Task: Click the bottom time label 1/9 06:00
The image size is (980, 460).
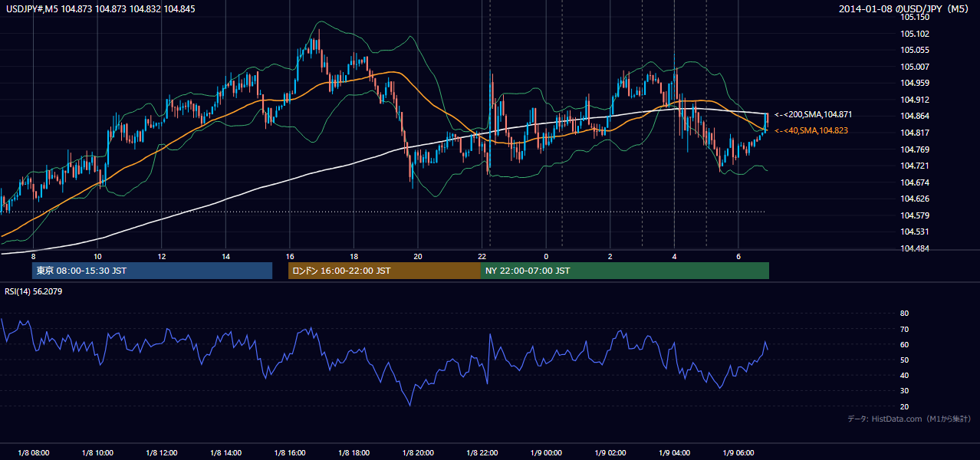Action: point(738,453)
